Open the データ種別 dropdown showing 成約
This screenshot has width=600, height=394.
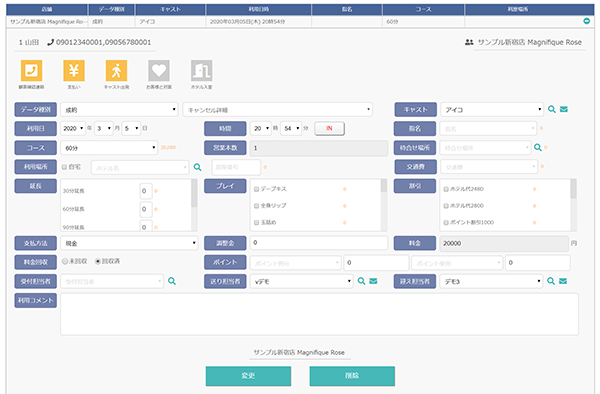(x=119, y=110)
